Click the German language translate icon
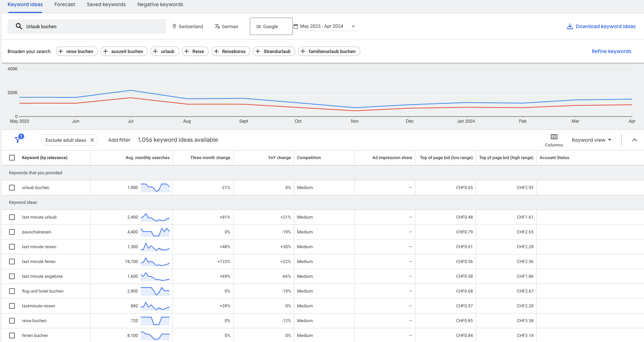 pos(217,26)
